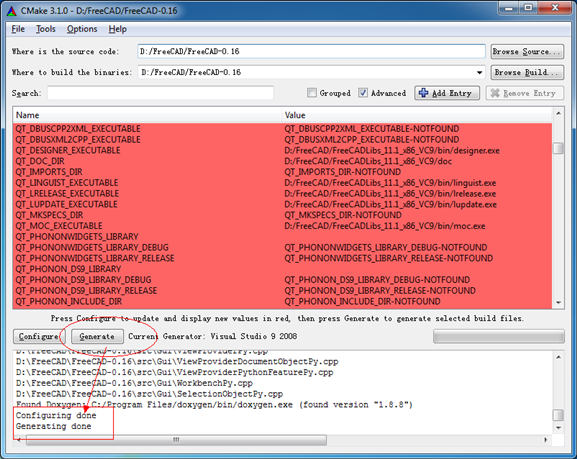
Task: Edit value QT_PHONON_INCLUDE_DIR-NOTFOUND
Action: [362, 301]
